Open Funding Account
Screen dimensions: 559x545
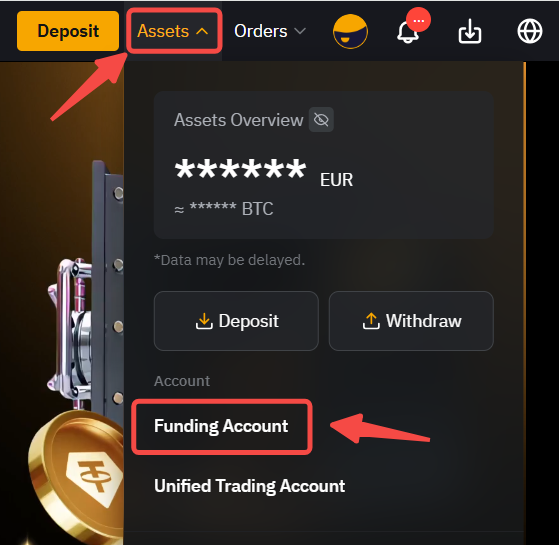[221, 426]
